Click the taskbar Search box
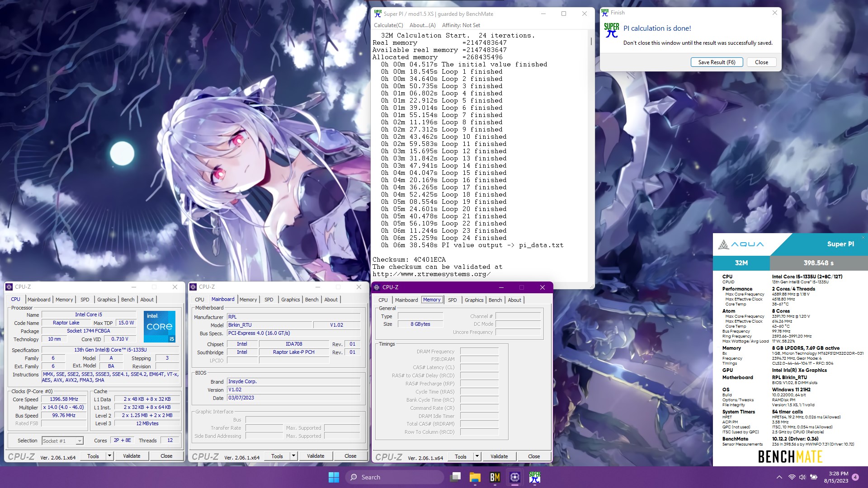 click(x=395, y=477)
